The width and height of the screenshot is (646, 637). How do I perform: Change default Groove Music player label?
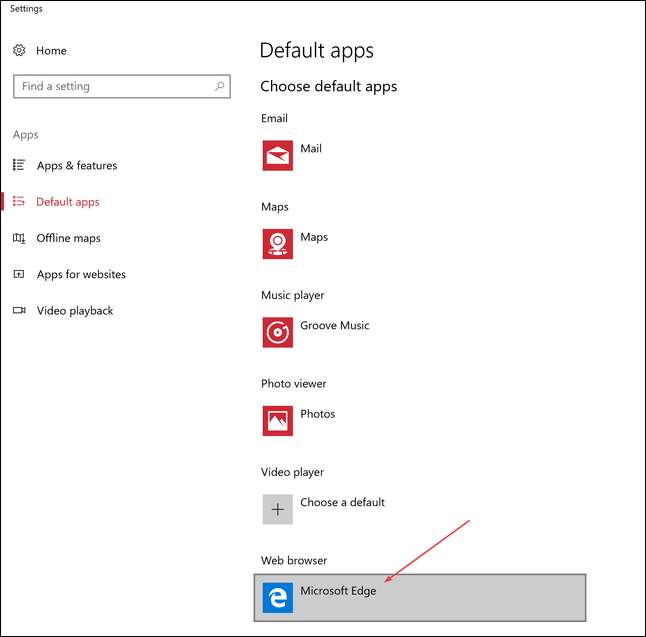tap(334, 325)
